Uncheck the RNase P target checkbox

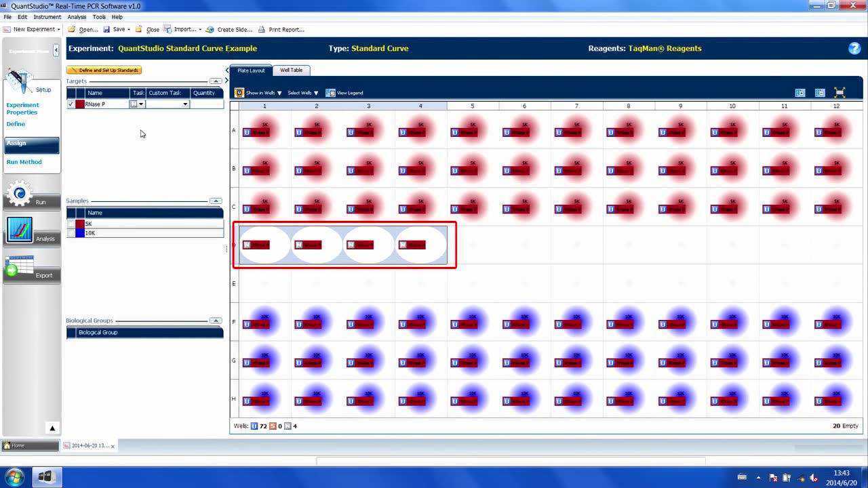[x=71, y=104]
